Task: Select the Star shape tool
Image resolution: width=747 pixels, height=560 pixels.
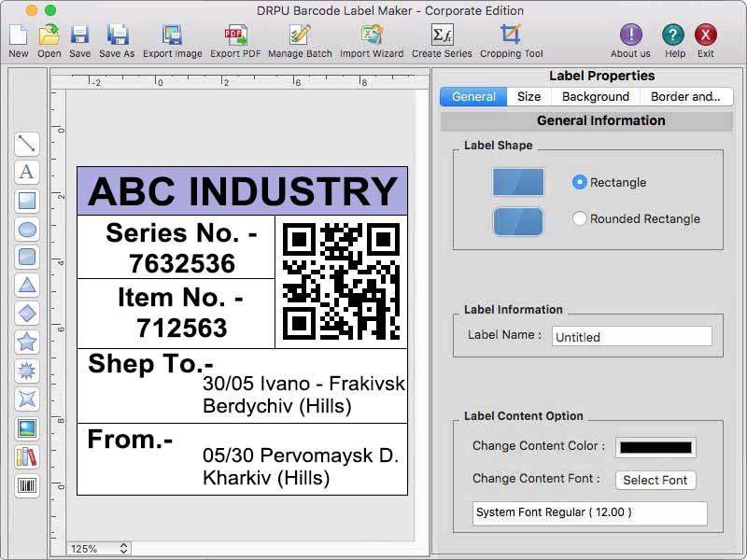Action: pyautogui.click(x=27, y=343)
